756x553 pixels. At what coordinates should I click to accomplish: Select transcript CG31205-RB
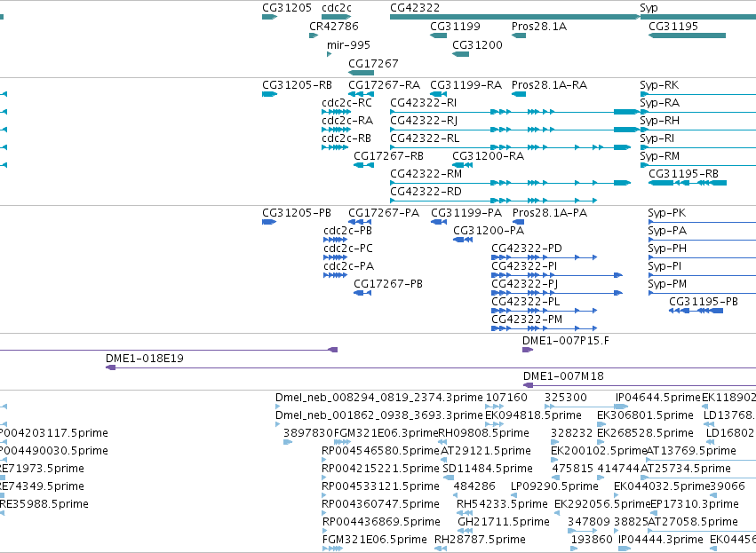click(x=269, y=94)
